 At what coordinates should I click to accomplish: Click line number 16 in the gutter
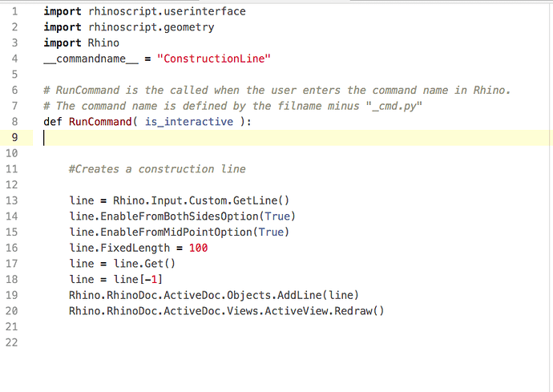click(12, 248)
